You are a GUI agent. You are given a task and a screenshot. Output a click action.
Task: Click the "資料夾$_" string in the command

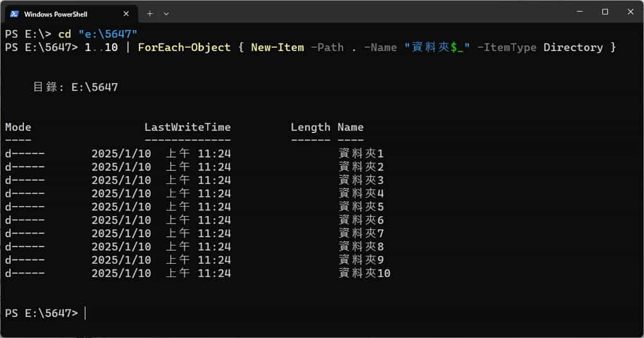437,48
